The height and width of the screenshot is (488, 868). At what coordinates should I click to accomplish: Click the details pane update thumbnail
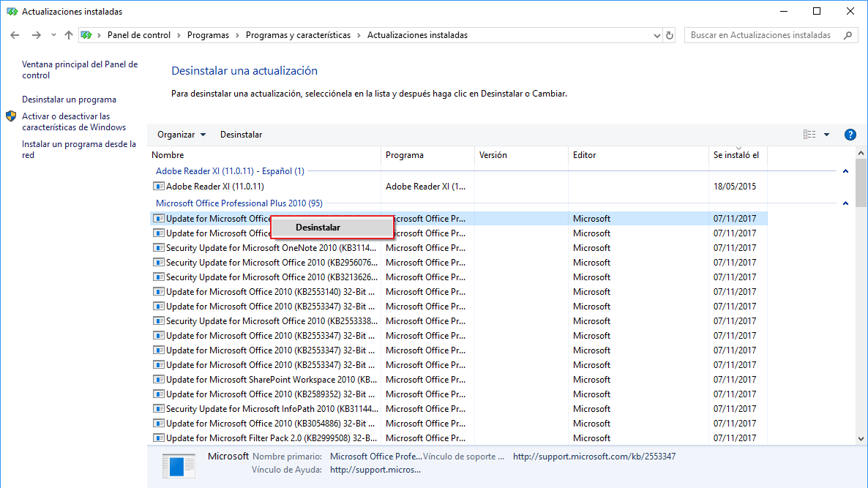(x=179, y=466)
